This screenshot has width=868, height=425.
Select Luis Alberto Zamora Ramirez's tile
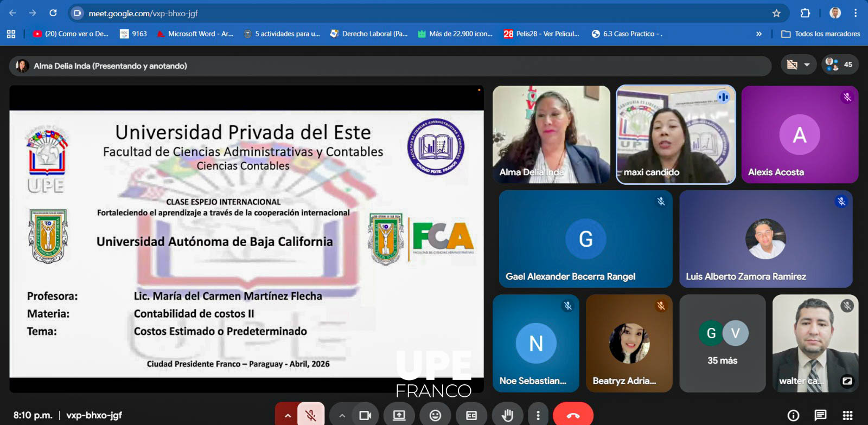click(766, 239)
